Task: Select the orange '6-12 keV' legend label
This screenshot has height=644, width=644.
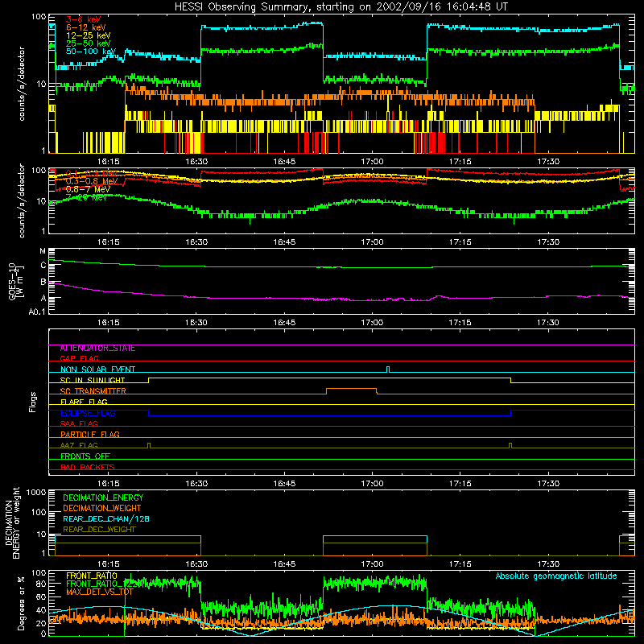Action: click(86, 27)
